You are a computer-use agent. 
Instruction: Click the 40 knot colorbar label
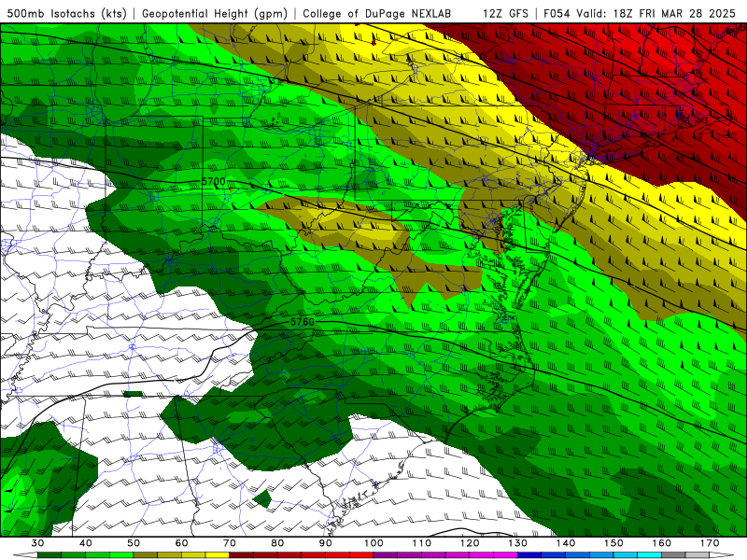click(x=86, y=543)
